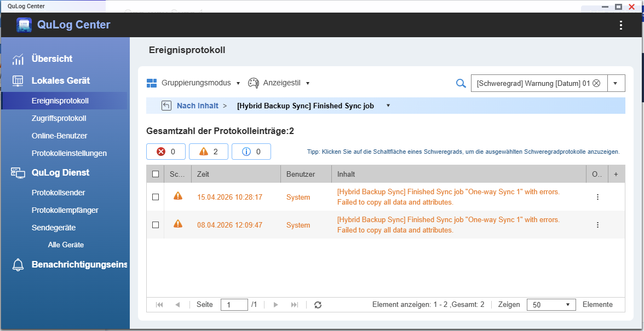644x331 pixels.
Task: Check the box for 15.04.2026 10:28:17 entry
Action: click(156, 197)
